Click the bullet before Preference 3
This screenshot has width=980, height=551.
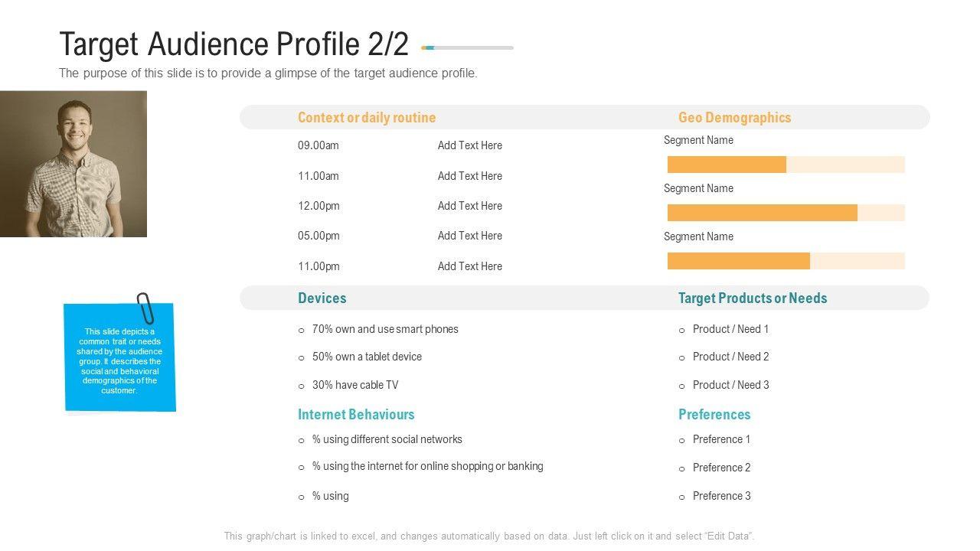tap(682, 497)
